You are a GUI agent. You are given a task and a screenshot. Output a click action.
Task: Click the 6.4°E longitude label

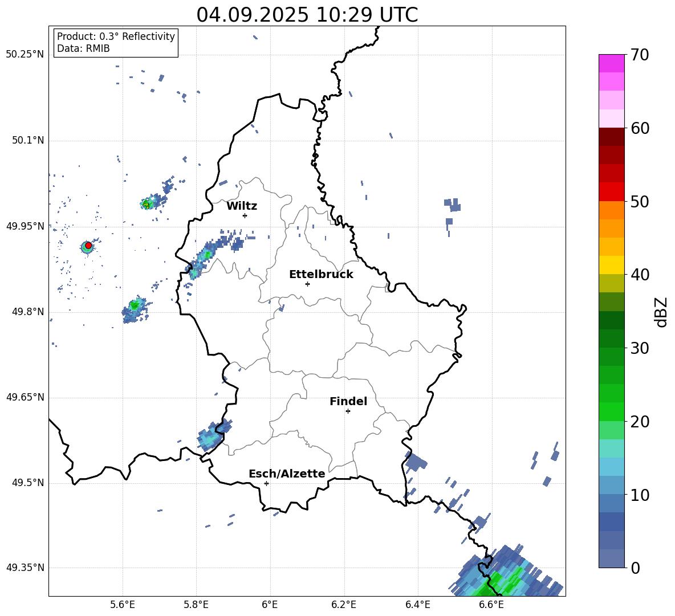[417, 605]
